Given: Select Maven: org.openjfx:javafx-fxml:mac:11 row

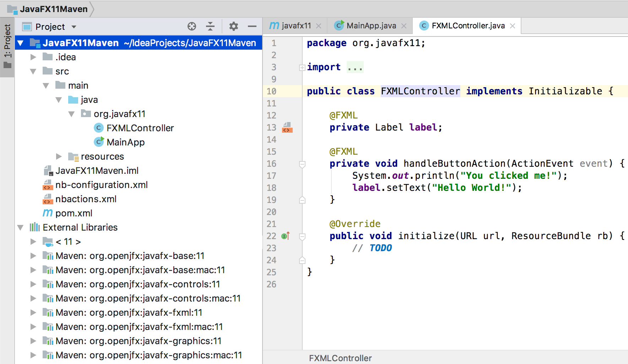Looking at the screenshot, I should [x=139, y=327].
